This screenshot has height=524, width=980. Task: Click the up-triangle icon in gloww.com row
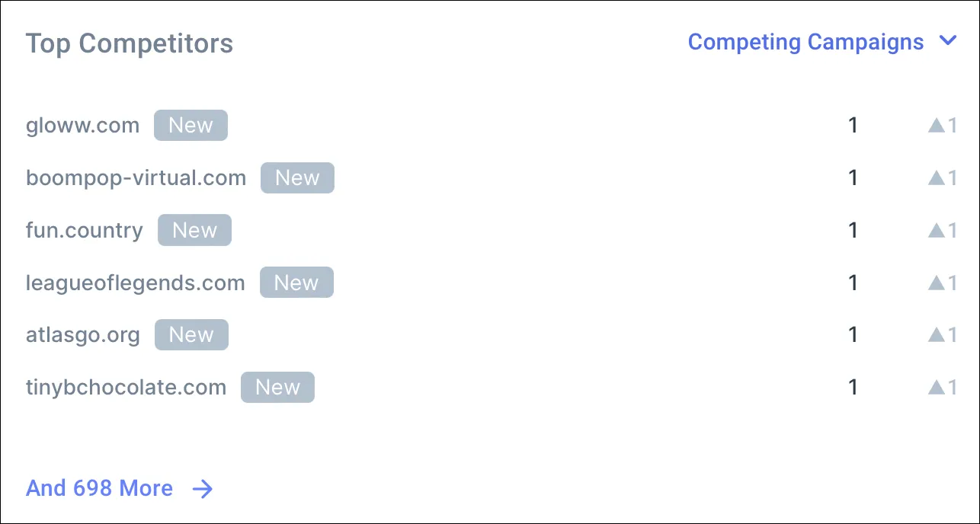coord(937,126)
